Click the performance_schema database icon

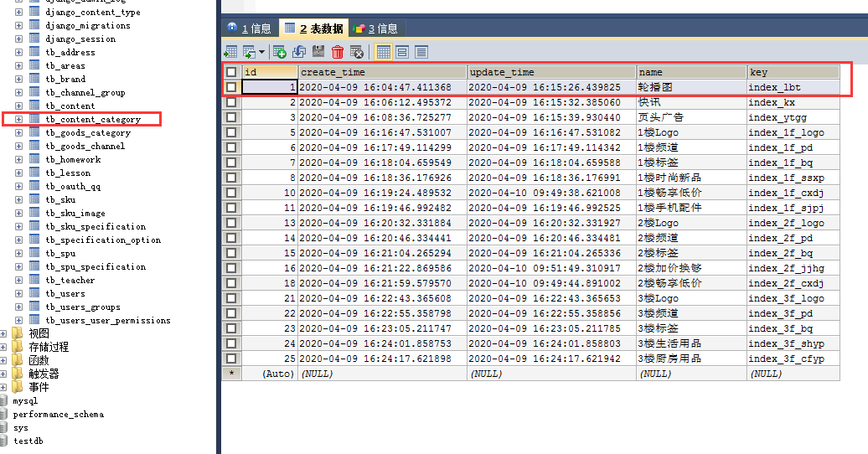4,414
